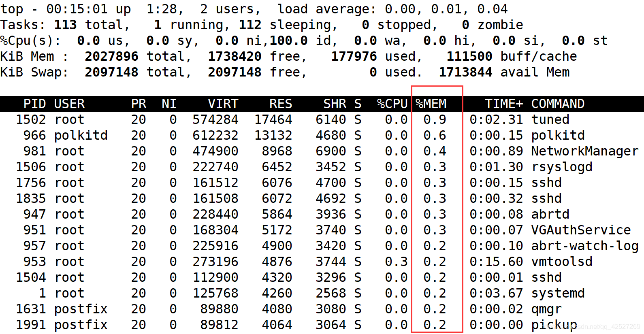Click PID 1506 in process list

[31, 167]
